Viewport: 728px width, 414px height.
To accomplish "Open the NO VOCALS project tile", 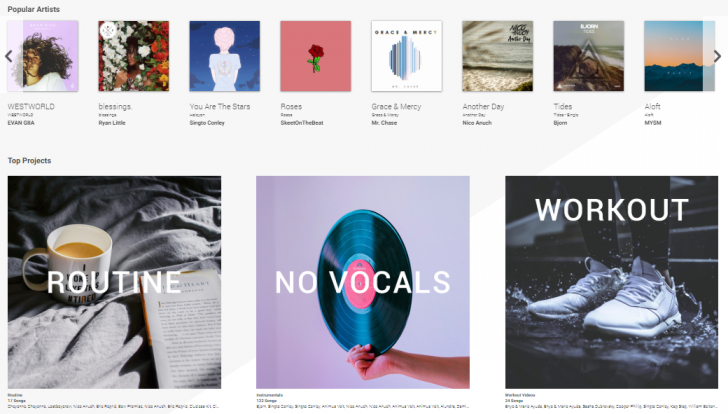I will click(363, 282).
